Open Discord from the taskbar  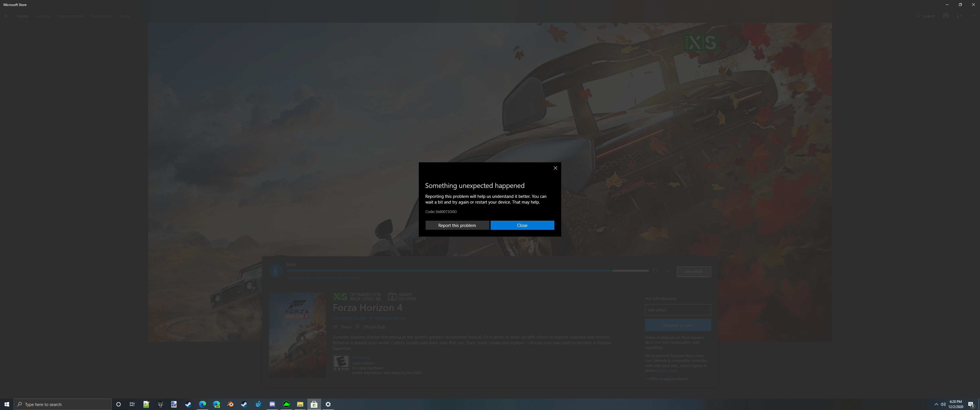[x=272, y=404]
